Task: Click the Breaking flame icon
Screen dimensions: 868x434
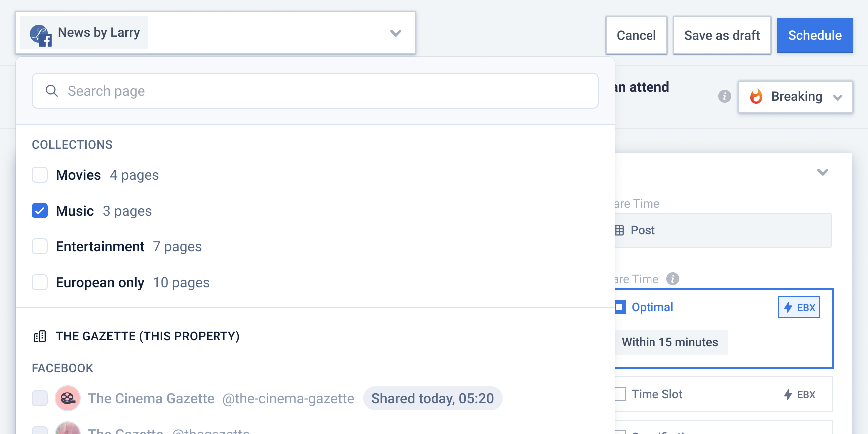Action: [756, 96]
